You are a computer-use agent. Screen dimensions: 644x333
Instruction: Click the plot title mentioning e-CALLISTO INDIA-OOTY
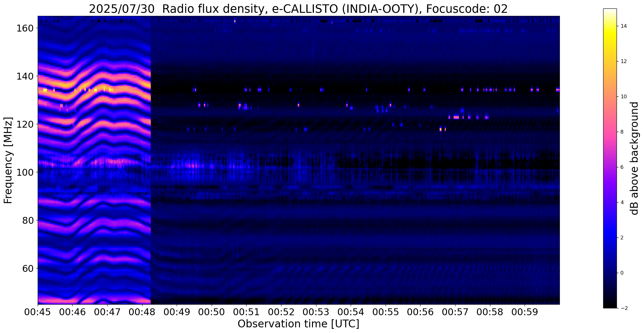click(298, 9)
